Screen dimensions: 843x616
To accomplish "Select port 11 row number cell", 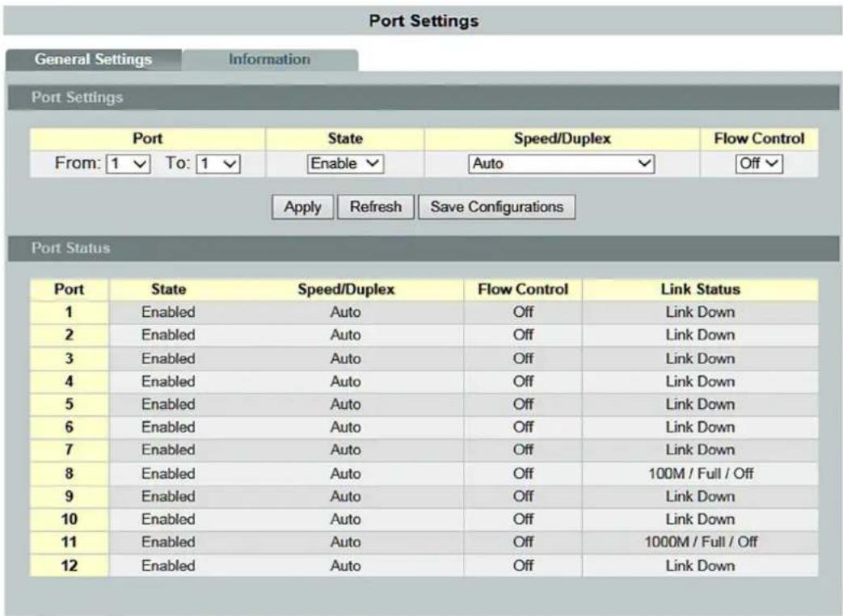I will (69, 542).
